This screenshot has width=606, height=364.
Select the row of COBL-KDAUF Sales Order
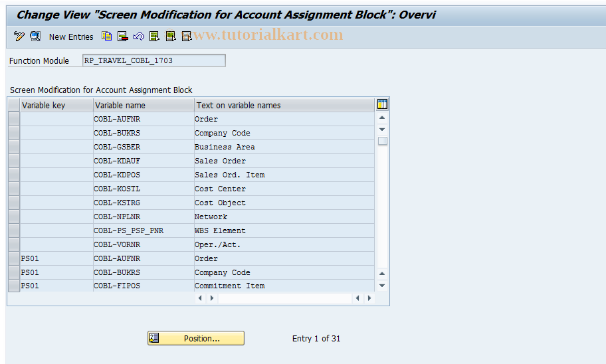pos(14,161)
